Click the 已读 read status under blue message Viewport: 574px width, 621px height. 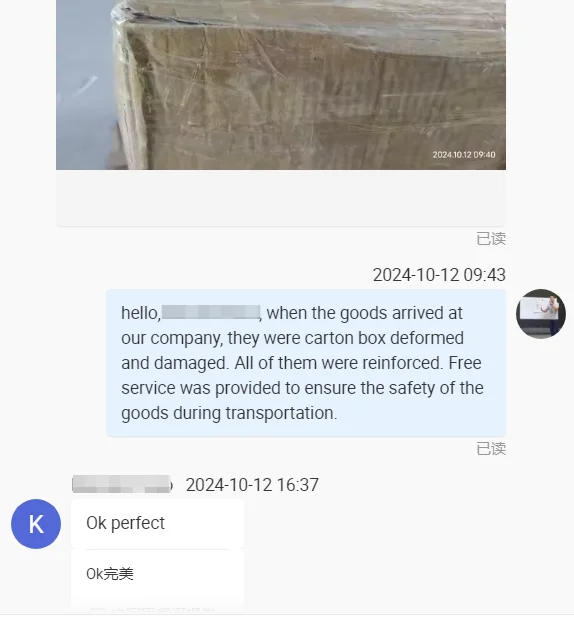491,449
